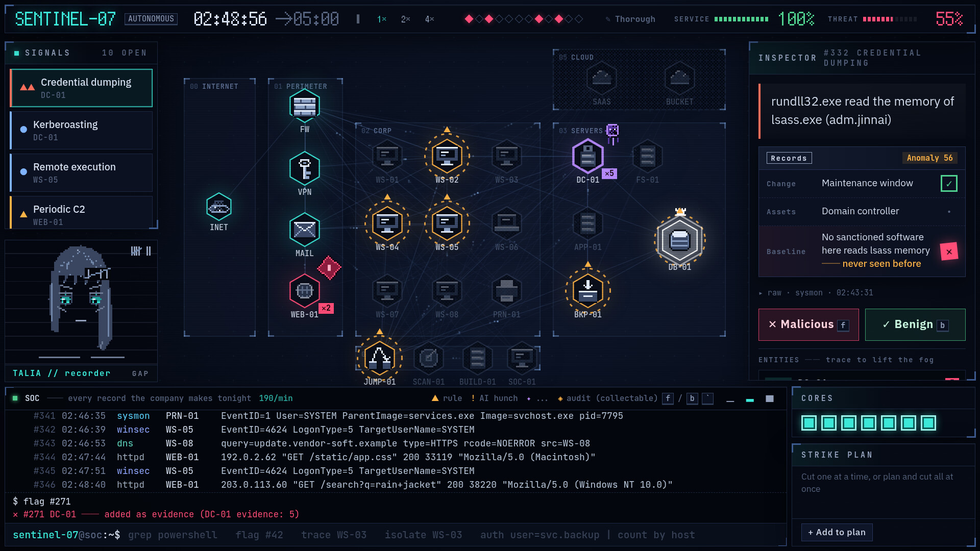This screenshot has height=551, width=980.
Task: Select the INET cloud node
Action: [x=219, y=207]
